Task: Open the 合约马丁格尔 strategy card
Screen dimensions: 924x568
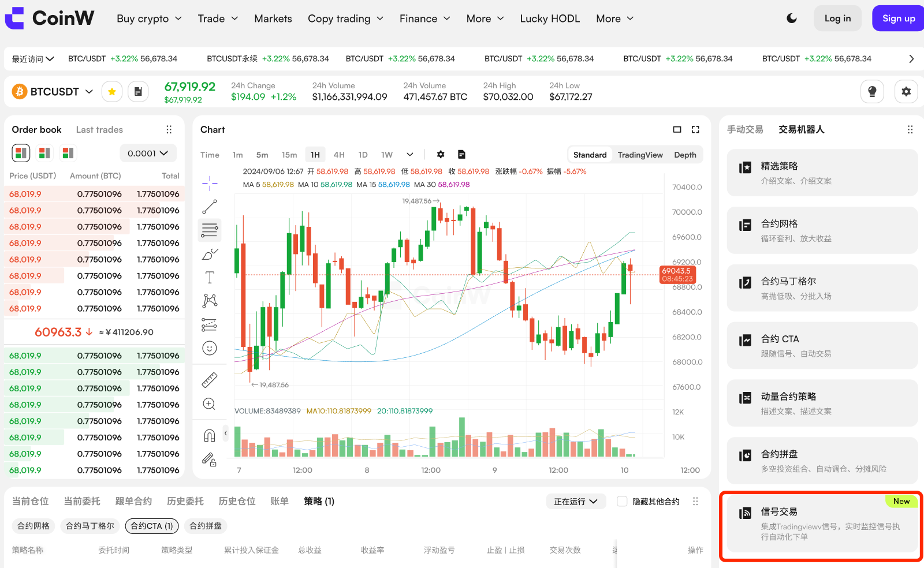Action: [x=822, y=288]
